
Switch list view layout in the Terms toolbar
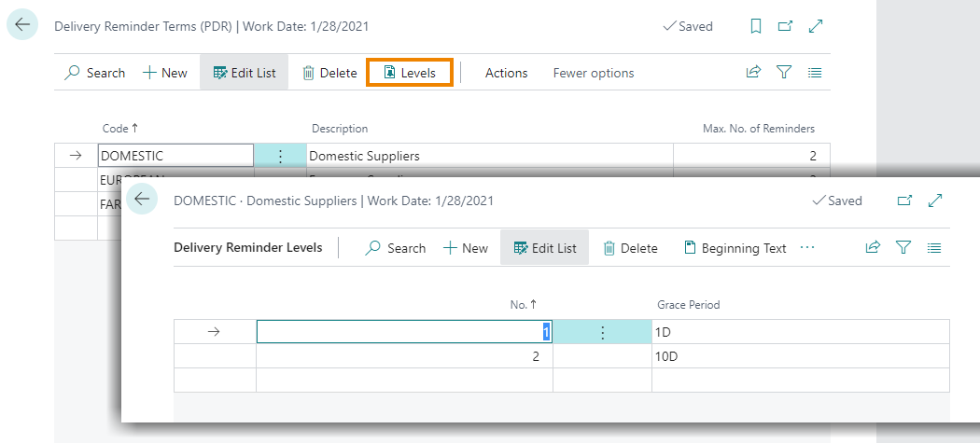point(815,73)
